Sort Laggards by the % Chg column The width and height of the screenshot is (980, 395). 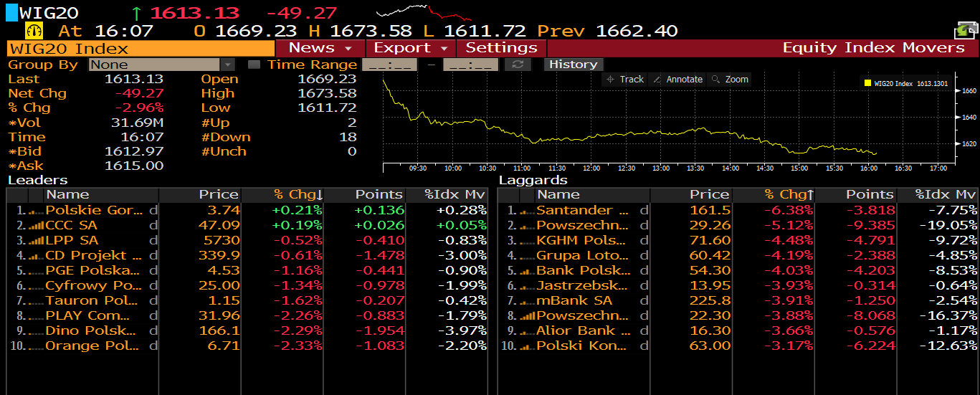pos(774,195)
